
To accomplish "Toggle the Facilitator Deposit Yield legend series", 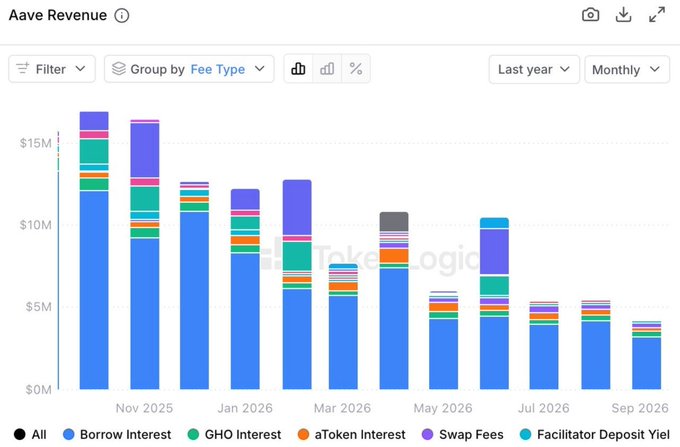I will tap(595, 434).
